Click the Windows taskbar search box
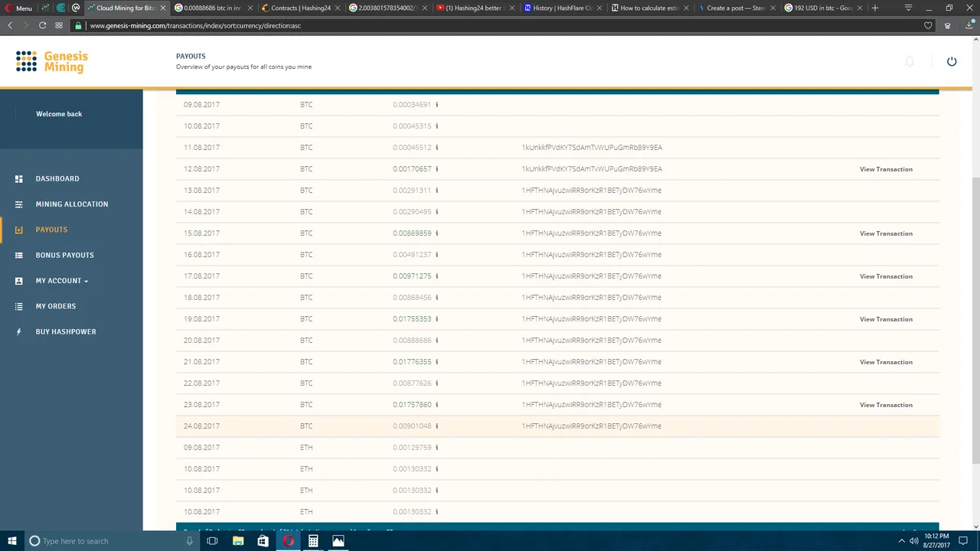This screenshot has height=551, width=980. pos(111,541)
